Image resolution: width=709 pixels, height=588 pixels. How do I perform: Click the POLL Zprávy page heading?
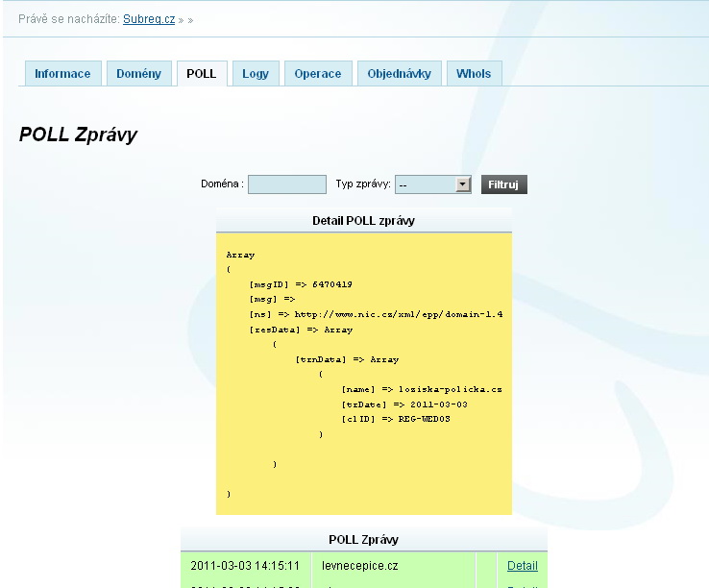78,135
